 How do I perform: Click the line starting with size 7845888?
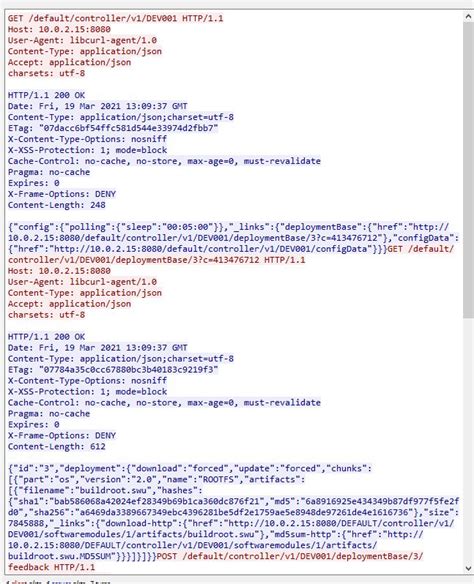231,523
